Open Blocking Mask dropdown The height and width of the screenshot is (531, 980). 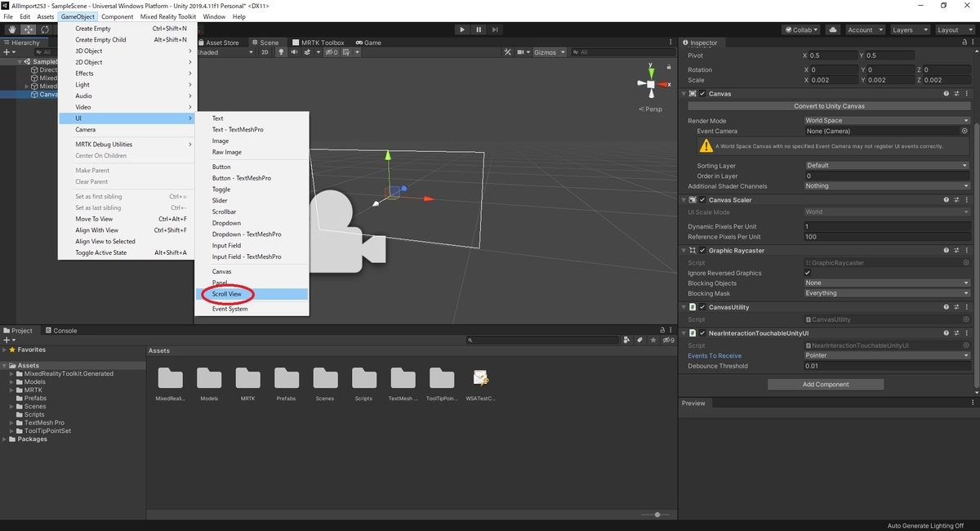click(887, 293)
